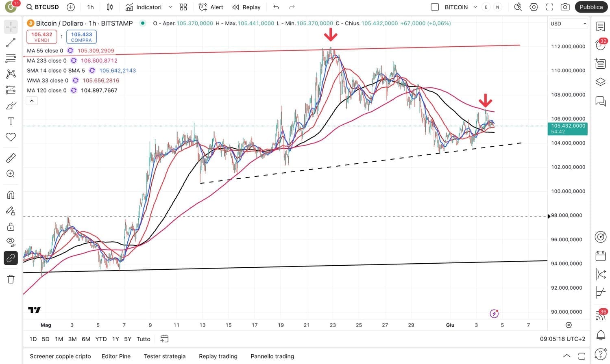
Task: Open the BTCUSD symbol search
Action: pyautogui.click(x=43, y=7)
